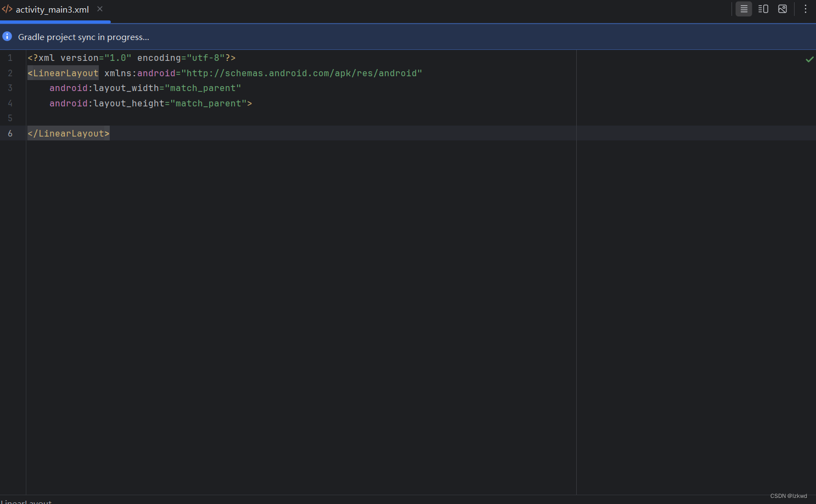This screenshot has width=816, height=504.
Task: Switch to the Design view
Action: pos(782,9)
